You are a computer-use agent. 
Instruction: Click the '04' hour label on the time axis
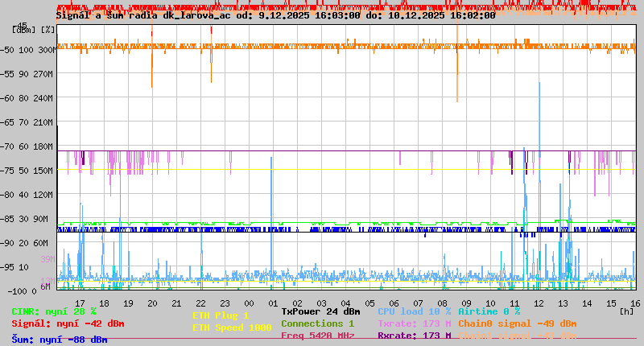click(x=346, y=303)
